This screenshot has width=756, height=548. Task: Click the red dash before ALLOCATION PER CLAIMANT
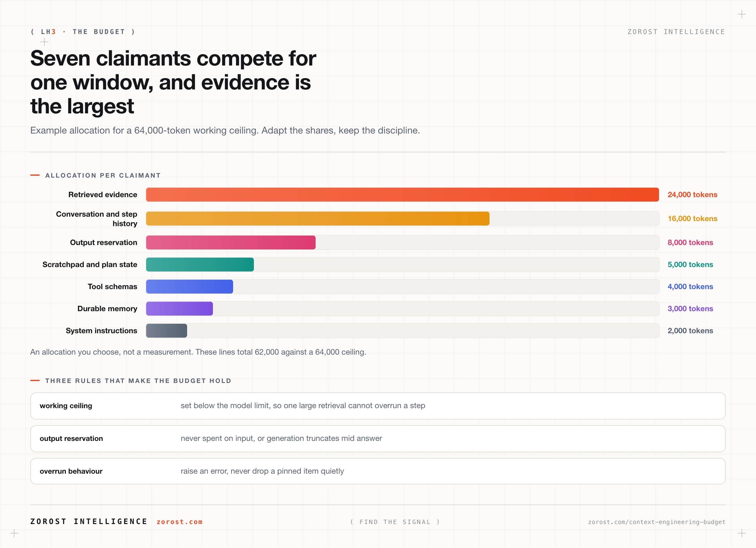point(35,175)
